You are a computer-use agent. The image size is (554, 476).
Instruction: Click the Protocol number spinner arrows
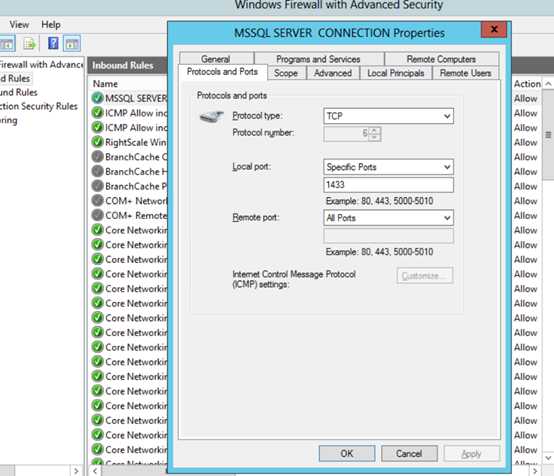click(374, 134)
